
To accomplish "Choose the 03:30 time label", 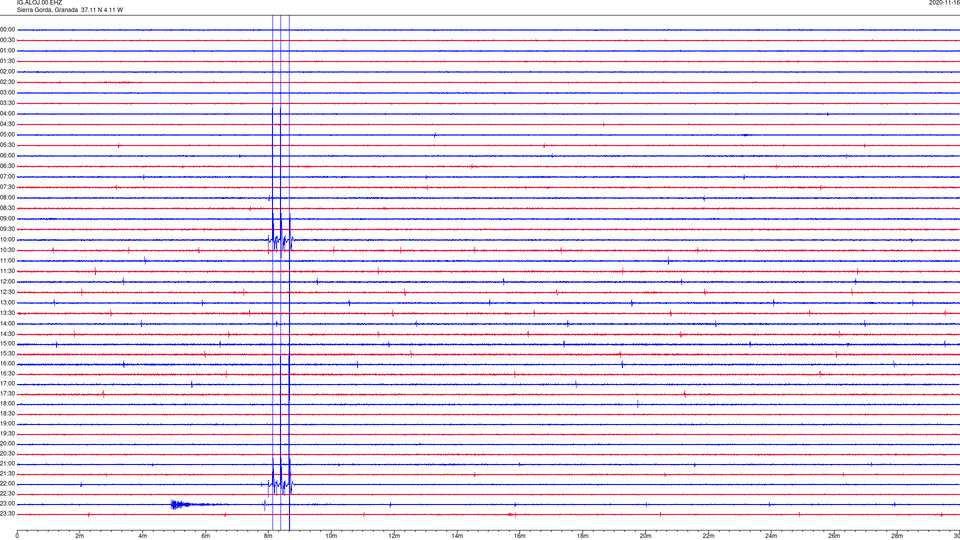I will pos(8,103).
